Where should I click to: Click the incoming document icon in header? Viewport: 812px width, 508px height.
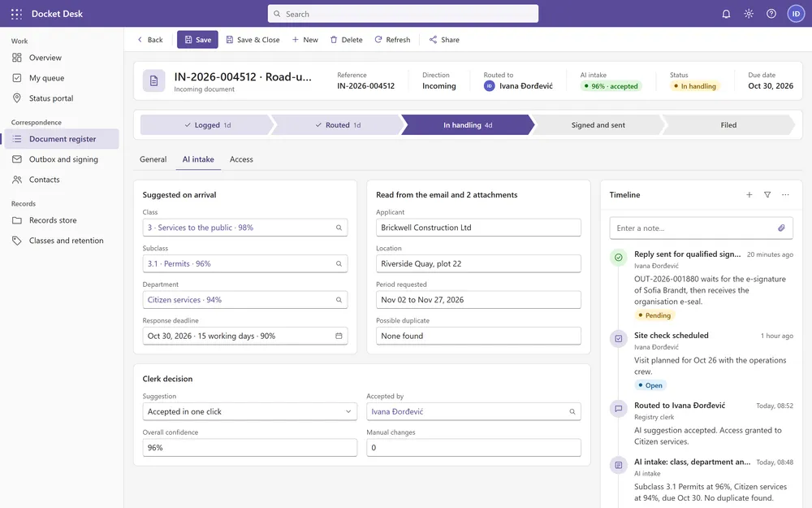153,80
